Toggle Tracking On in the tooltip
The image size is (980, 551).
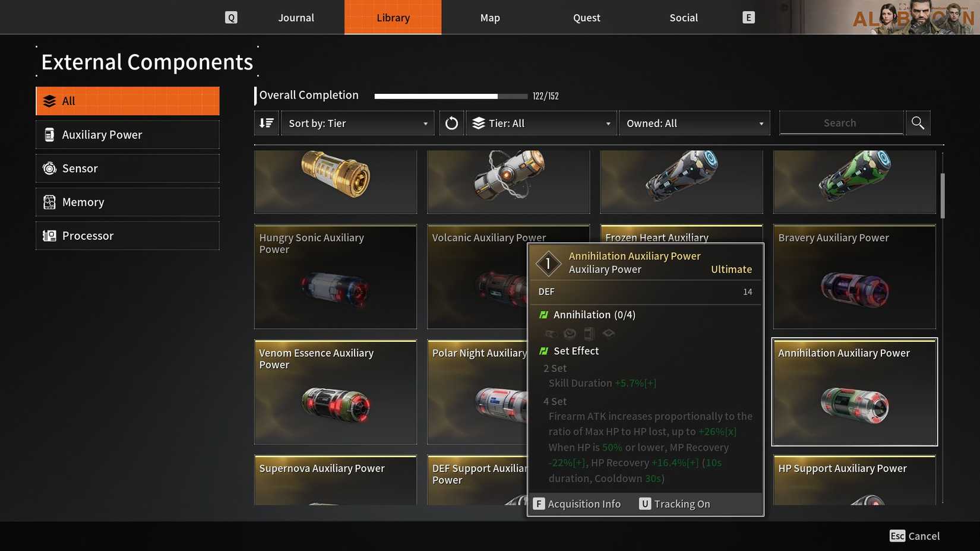[x=675, y=504]
